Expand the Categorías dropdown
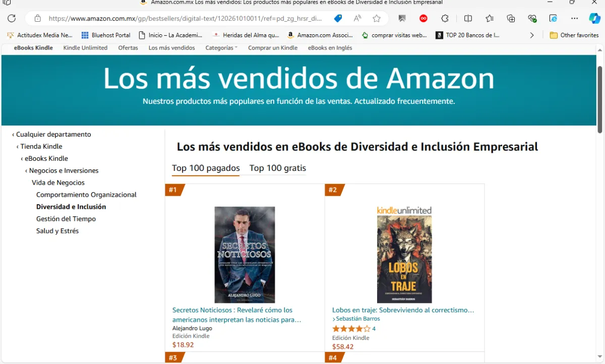Image resolution: width=605 pixels, height=364 pixels. 221,48
